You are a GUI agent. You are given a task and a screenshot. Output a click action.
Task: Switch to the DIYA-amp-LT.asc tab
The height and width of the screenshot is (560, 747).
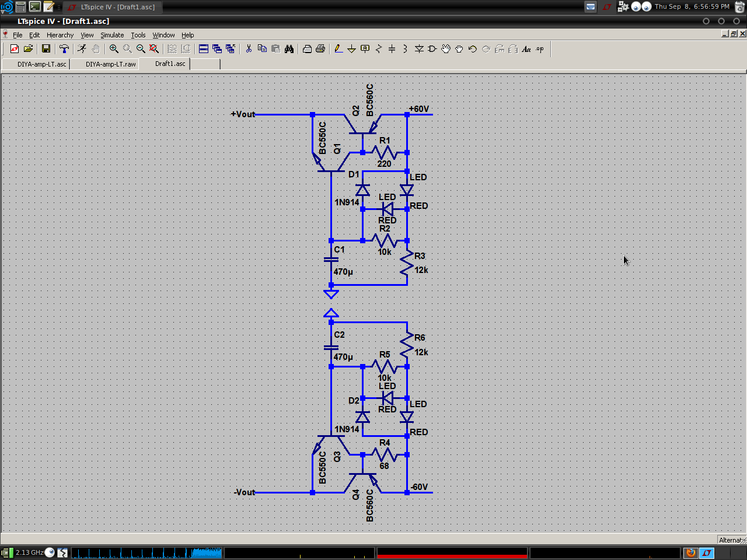(x=36, y=64)
